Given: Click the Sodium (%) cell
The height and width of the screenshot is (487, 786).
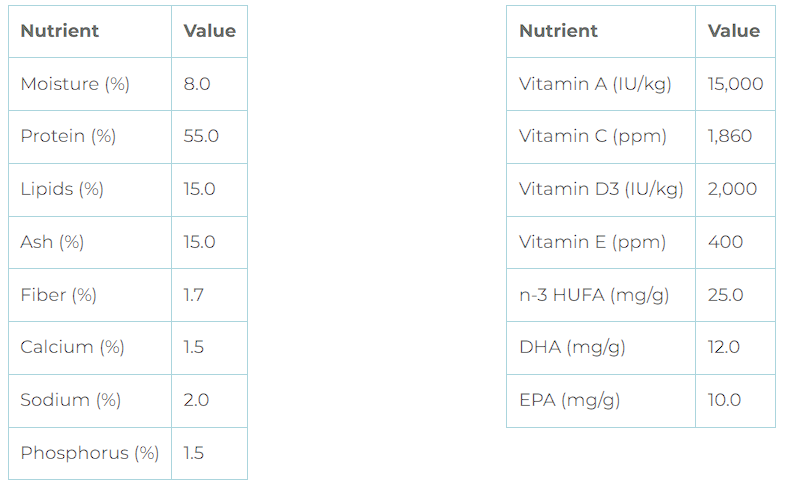Looking at the screenshot, I should click(70, 400).
